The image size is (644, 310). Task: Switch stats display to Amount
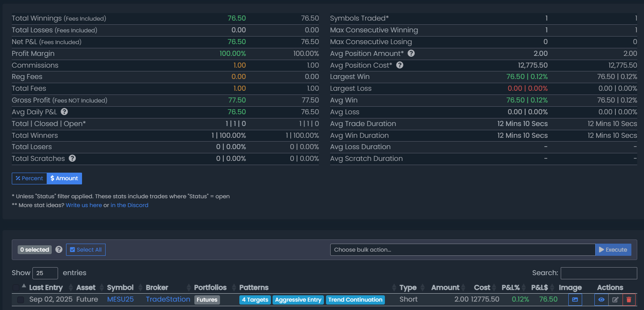64,179
